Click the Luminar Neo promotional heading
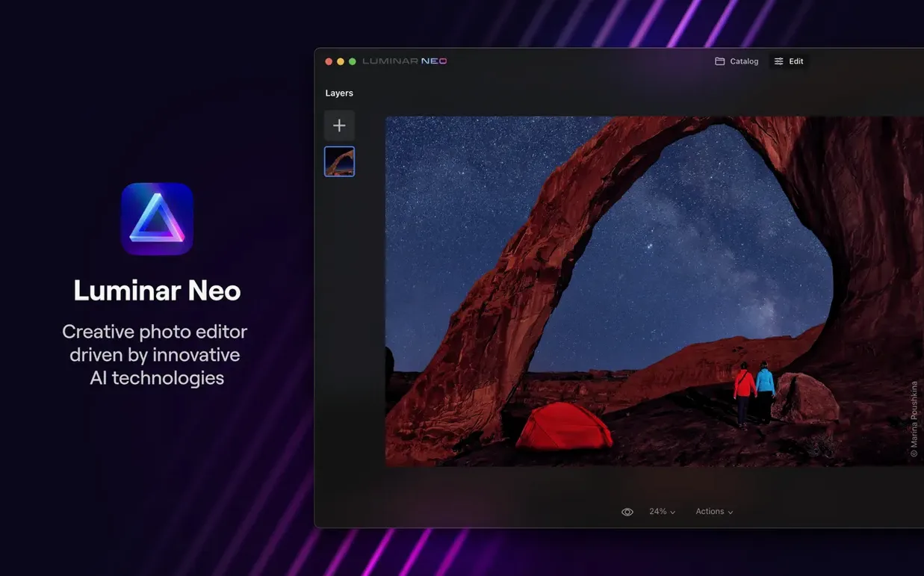Viewport: 924px width, 576px height. point(157,291)
